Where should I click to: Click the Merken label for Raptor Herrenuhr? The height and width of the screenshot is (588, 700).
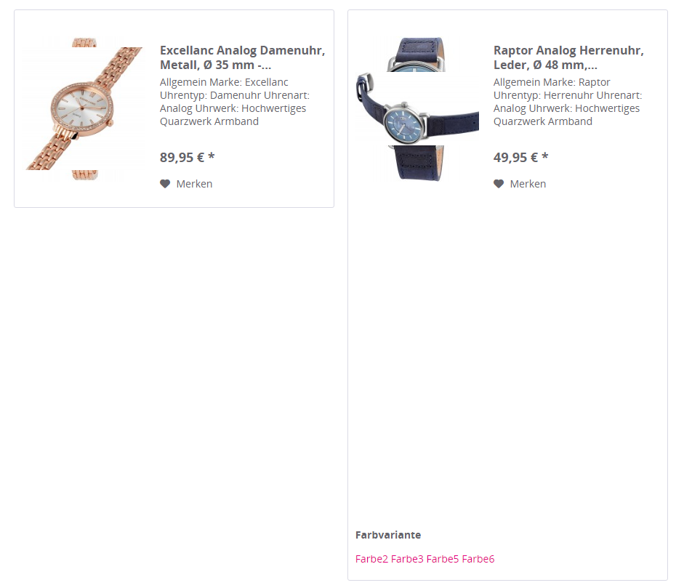pos(528,184)
